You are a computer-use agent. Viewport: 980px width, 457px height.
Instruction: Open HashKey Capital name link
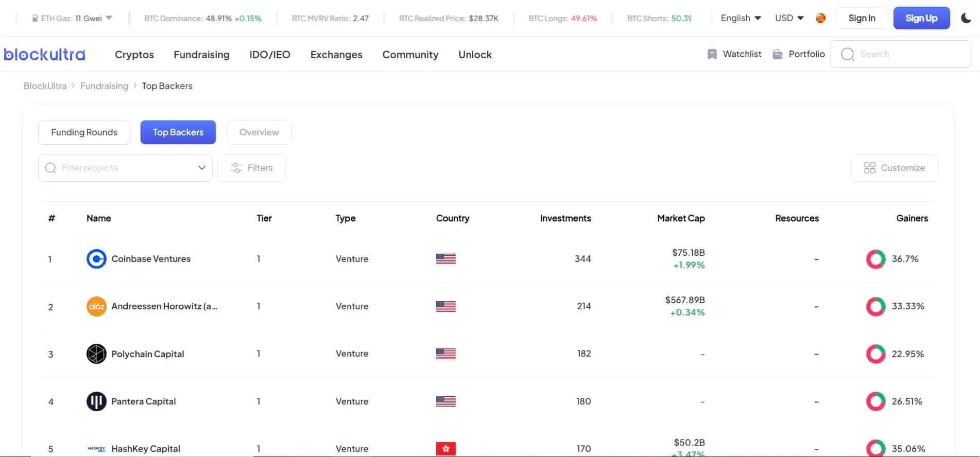pyautogui.click(x=146, y=449)
